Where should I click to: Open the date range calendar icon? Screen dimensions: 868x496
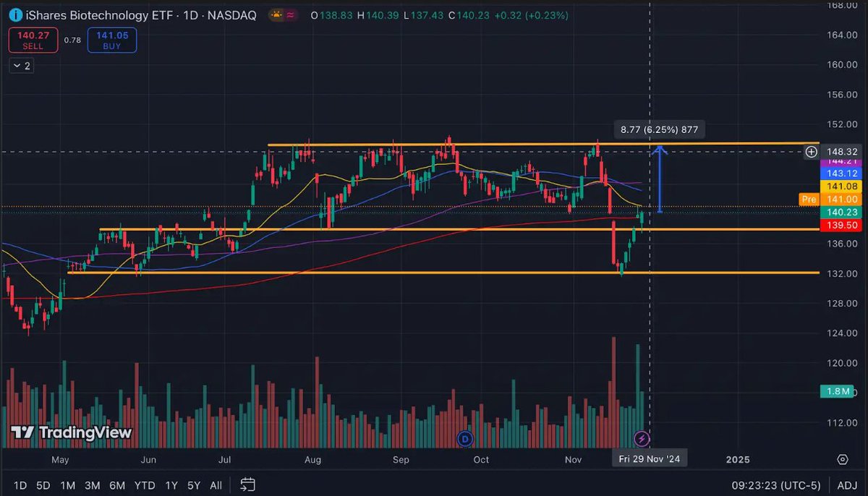pyautogui.click(x=247, y=484)
